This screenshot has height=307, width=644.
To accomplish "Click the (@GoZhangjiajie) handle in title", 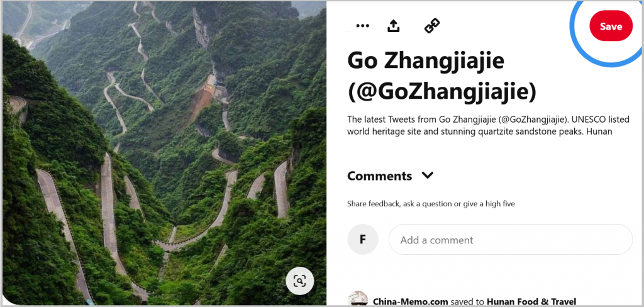I will (x=442, y=93).
